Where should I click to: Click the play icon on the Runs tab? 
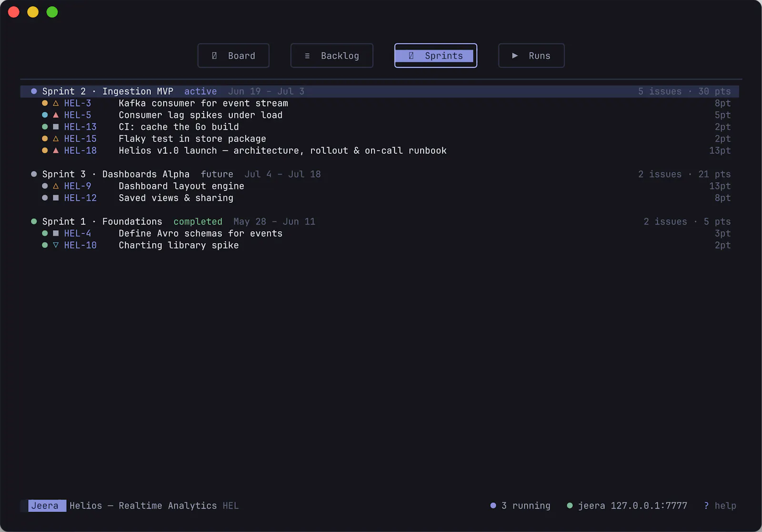click(x=515, y=56)
